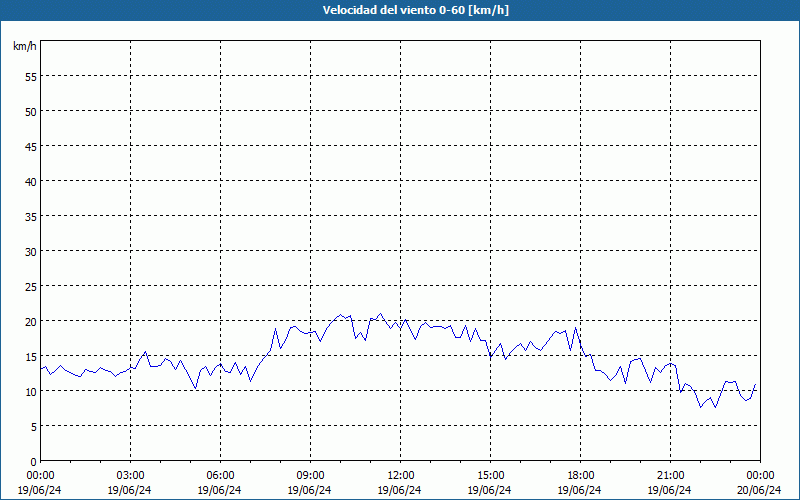Click the "25" y-axis tick label
This screenshot has height=500, width=800.
click(31, 287)
